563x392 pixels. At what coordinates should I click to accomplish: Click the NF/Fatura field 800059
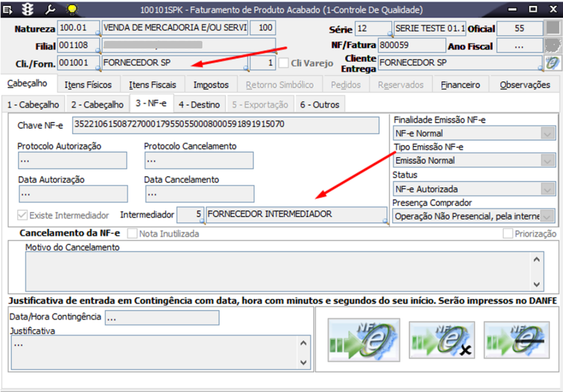pos(411,46)
